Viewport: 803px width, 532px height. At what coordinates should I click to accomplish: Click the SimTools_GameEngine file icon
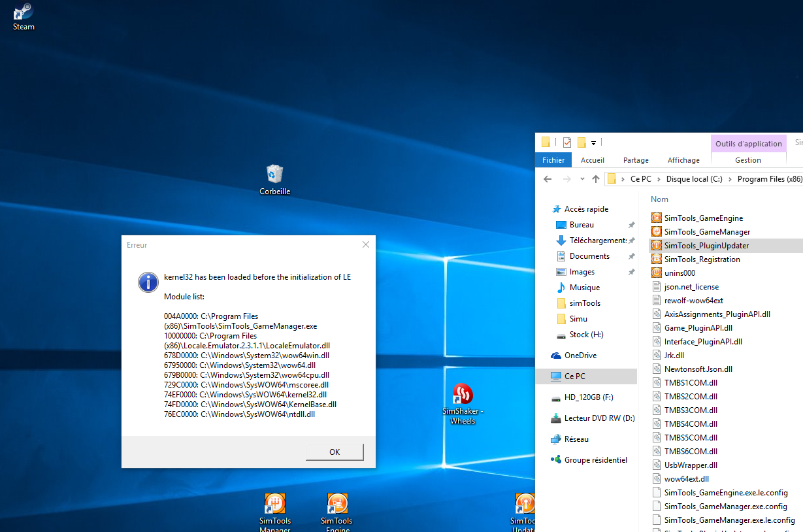coord(657,218)
